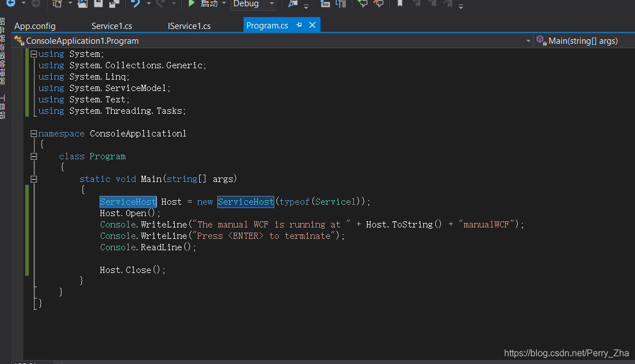Click the Navigate Backward arrow icon
635x364 pixels.
tap(11, 3)
